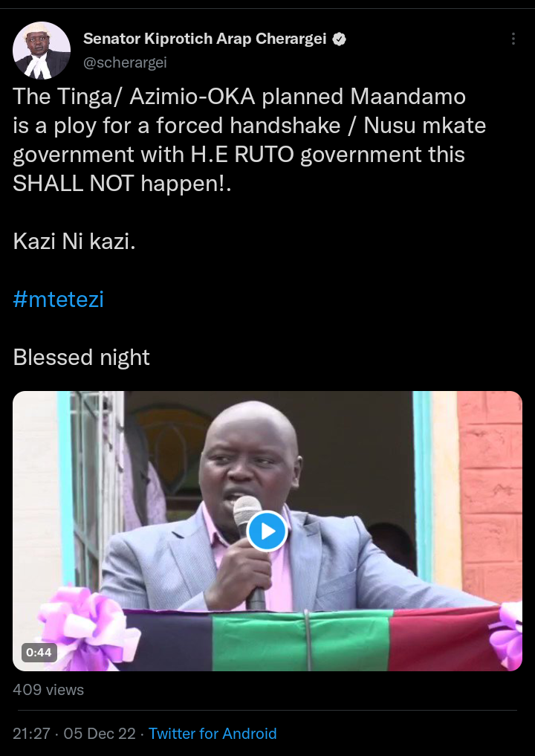
Task: Click the Twitter for Android source link
Action: click(213, 734)
